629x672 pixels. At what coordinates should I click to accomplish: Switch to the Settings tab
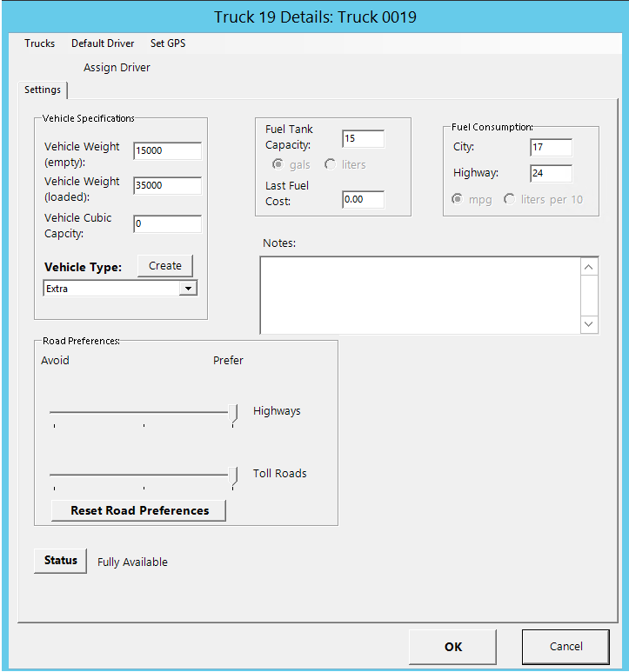[x=43, y=90]
